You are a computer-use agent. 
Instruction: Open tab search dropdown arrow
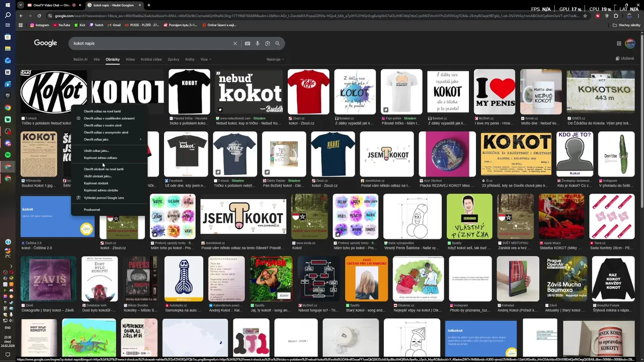[20, 5]
